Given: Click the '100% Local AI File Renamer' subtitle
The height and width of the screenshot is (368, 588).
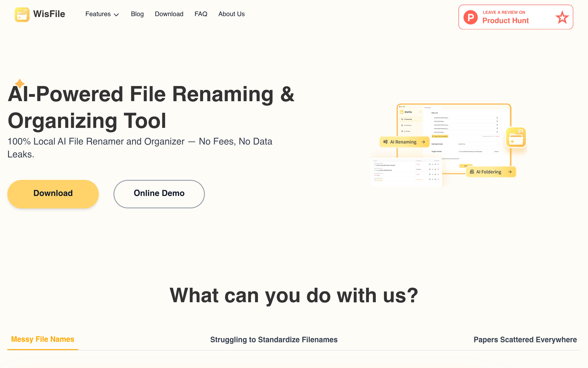Looking at the screenshot, I should point(140,148).
